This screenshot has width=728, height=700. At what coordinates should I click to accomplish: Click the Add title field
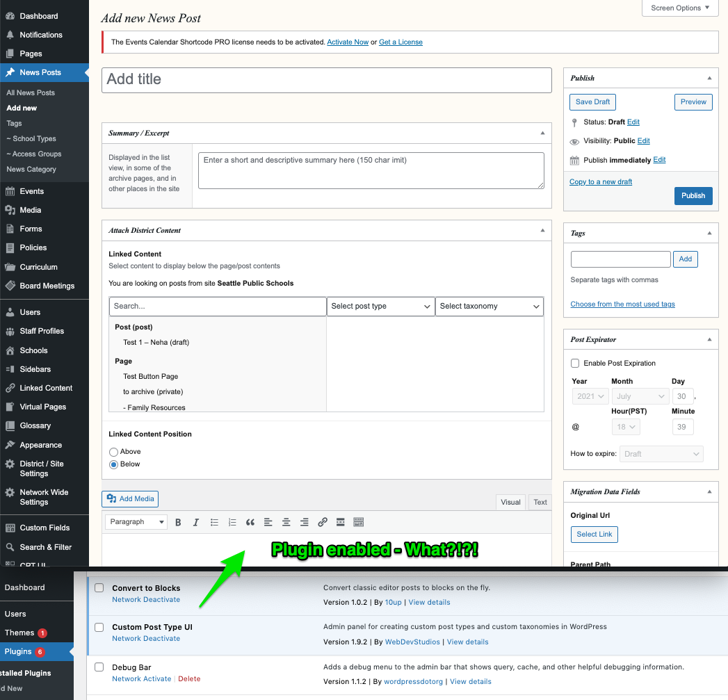coord(327,80)
